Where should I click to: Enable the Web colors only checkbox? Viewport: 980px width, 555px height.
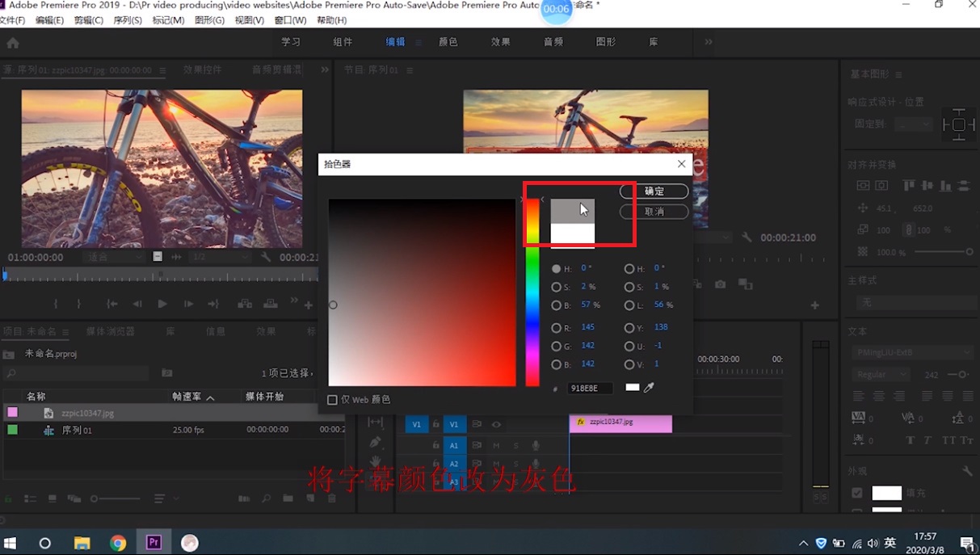pyautogui.click(x=332, y=400)
